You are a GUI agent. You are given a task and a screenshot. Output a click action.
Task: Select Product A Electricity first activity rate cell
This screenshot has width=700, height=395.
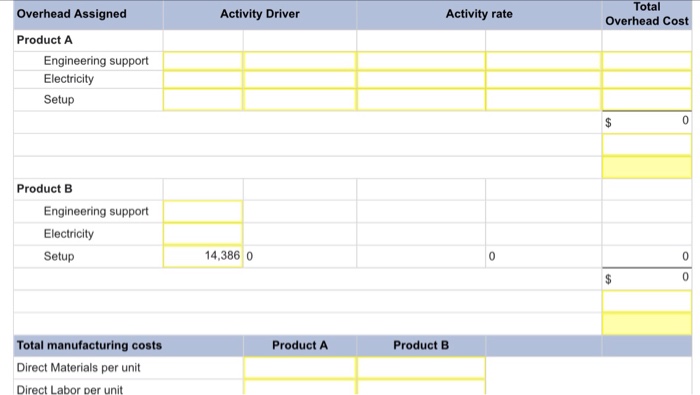point(421,79)
